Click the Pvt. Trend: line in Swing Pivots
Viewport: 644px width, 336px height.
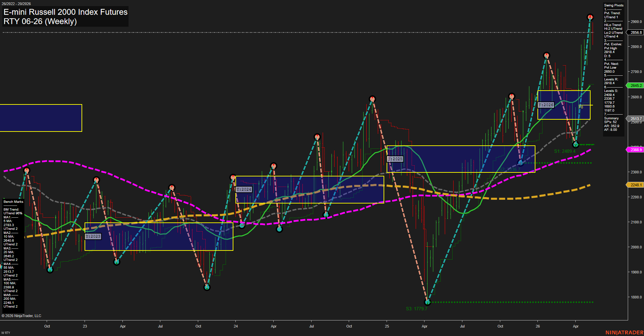pyautogui.click(x=612, y=13)
